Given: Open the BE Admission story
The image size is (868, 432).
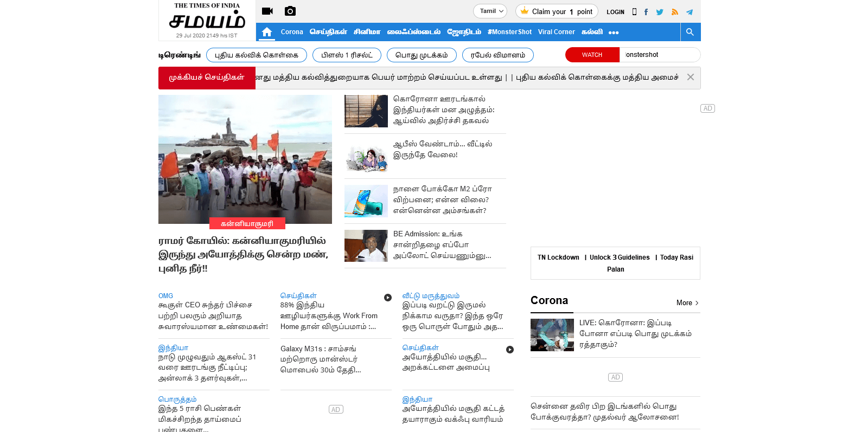Looking at the screenshot, I should point(442,244).
